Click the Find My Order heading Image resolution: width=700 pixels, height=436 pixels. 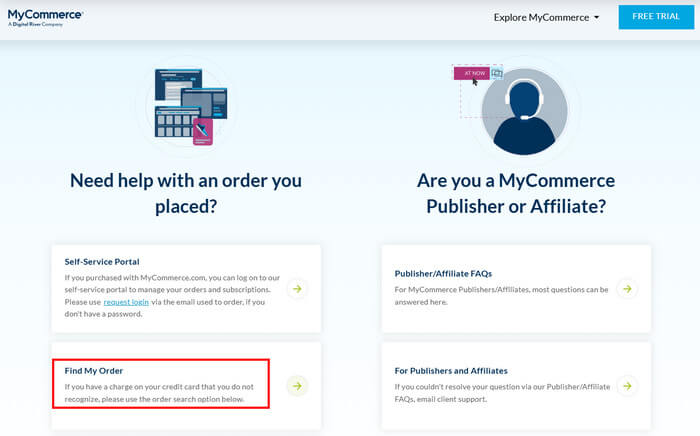94,371
